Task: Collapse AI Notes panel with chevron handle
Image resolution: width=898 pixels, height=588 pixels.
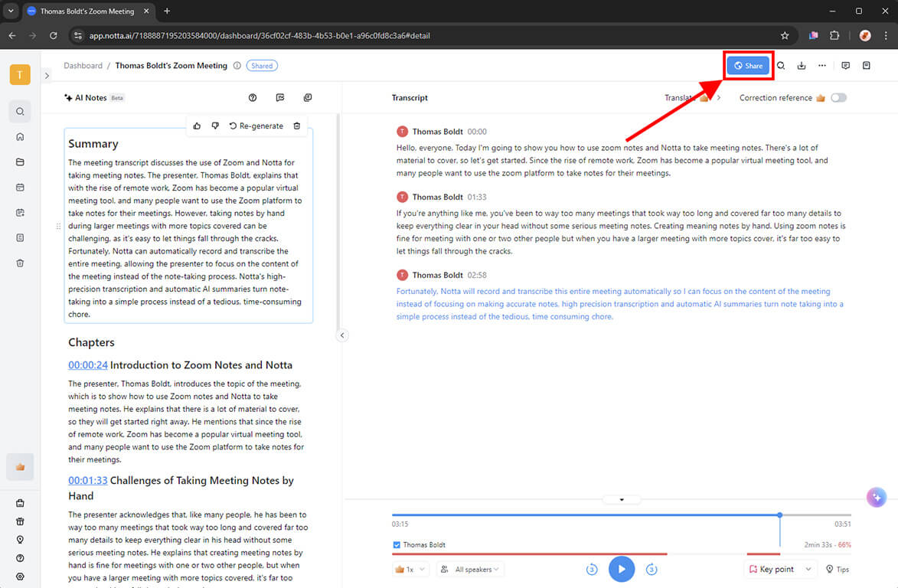Action: pyautogui.click(x=342, y=335)
